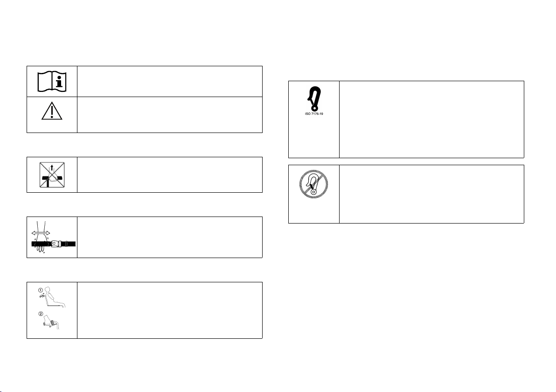Click the empty cell beside the manual symbol
The image size is (556, 392).
click(x=169, y=81)
